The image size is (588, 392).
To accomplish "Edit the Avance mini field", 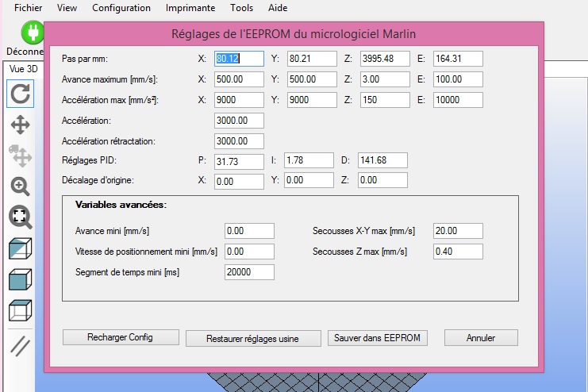I will point(249,231).
